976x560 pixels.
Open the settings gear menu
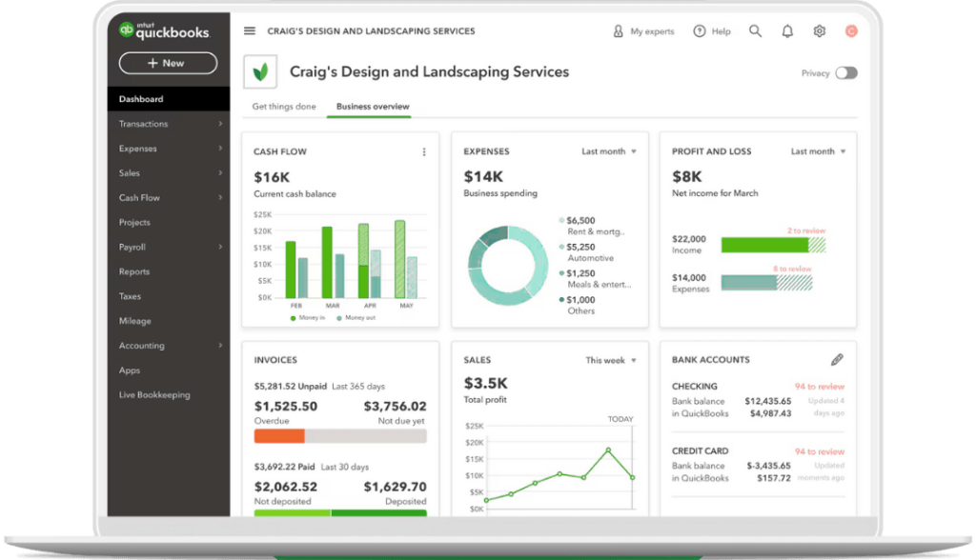pos(818,30)
